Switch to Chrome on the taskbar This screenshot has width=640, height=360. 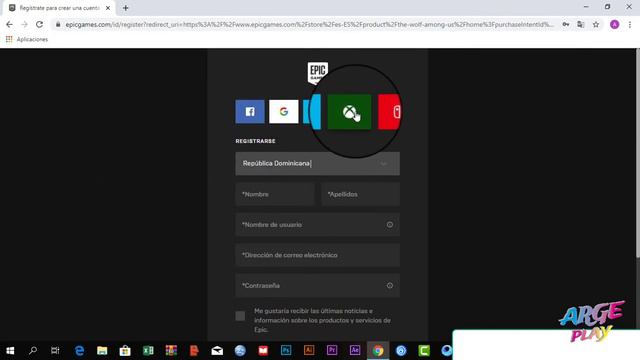coord(378,350)
